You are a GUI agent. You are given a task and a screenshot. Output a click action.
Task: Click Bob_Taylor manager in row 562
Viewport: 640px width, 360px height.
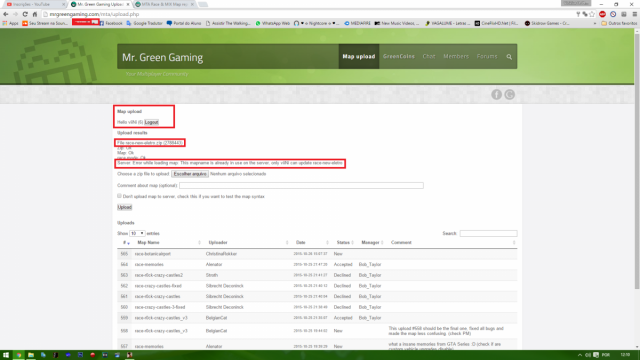click(370, 286)
